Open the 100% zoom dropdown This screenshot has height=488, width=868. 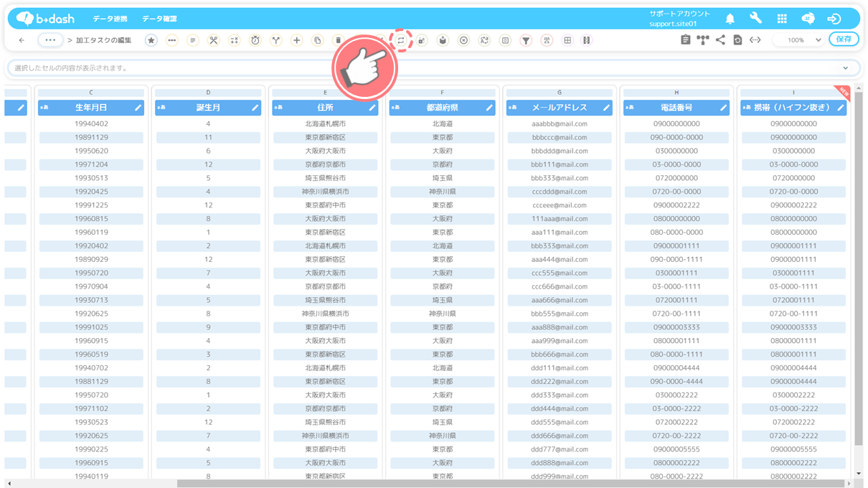click(x=798, y=40)
